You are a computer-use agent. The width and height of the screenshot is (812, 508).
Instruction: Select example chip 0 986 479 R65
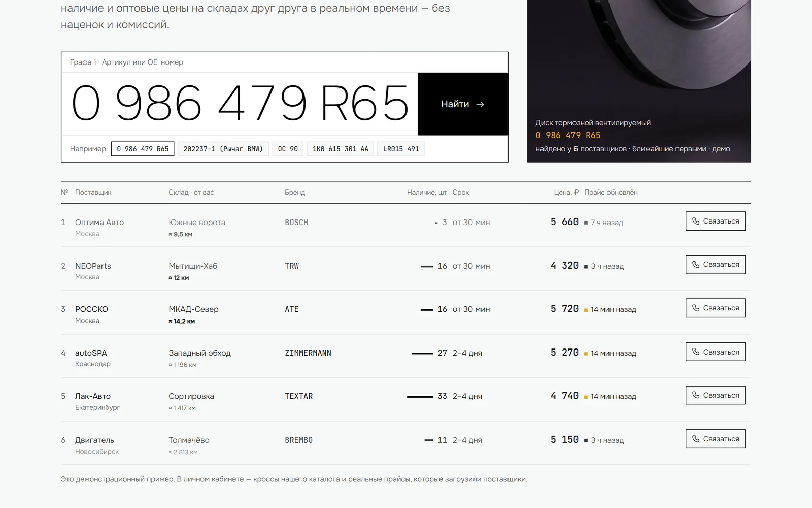tap(143, 149)
